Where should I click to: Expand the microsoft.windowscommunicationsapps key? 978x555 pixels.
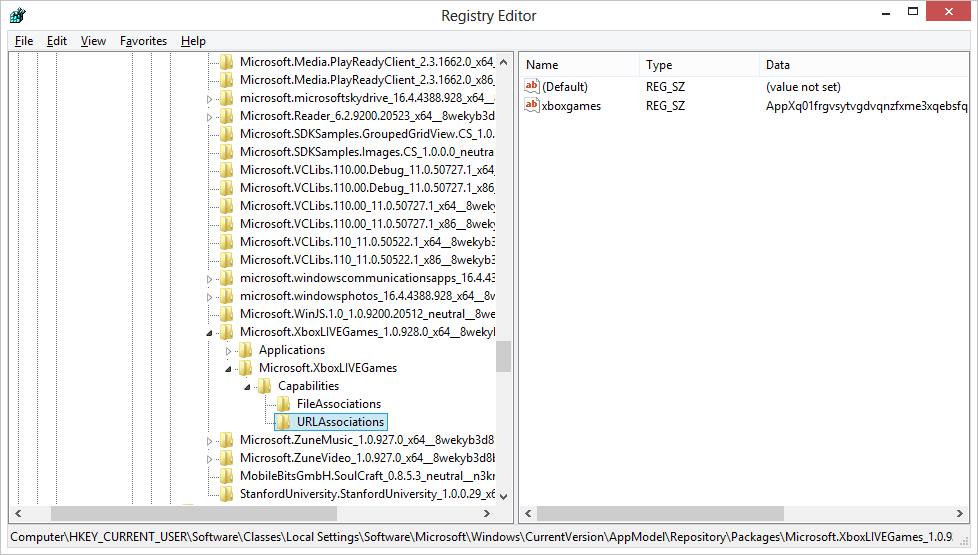tap(210, 279)
